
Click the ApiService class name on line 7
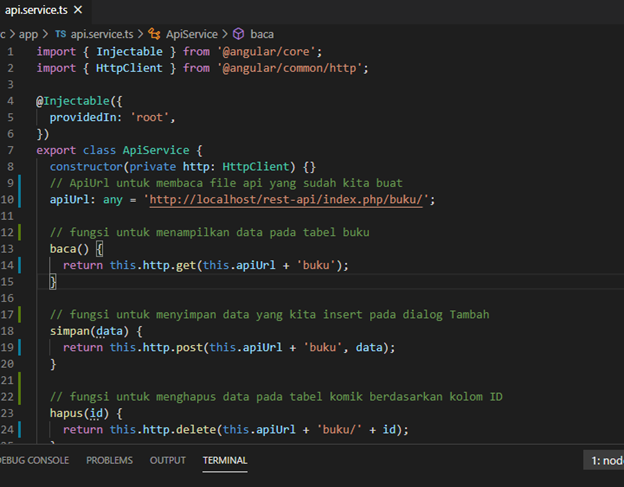point(156,150)
